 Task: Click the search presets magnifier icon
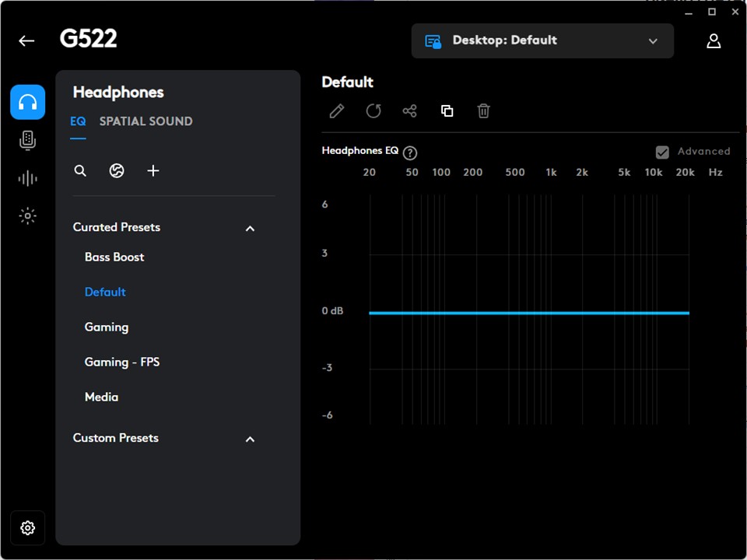coord(80,170)
